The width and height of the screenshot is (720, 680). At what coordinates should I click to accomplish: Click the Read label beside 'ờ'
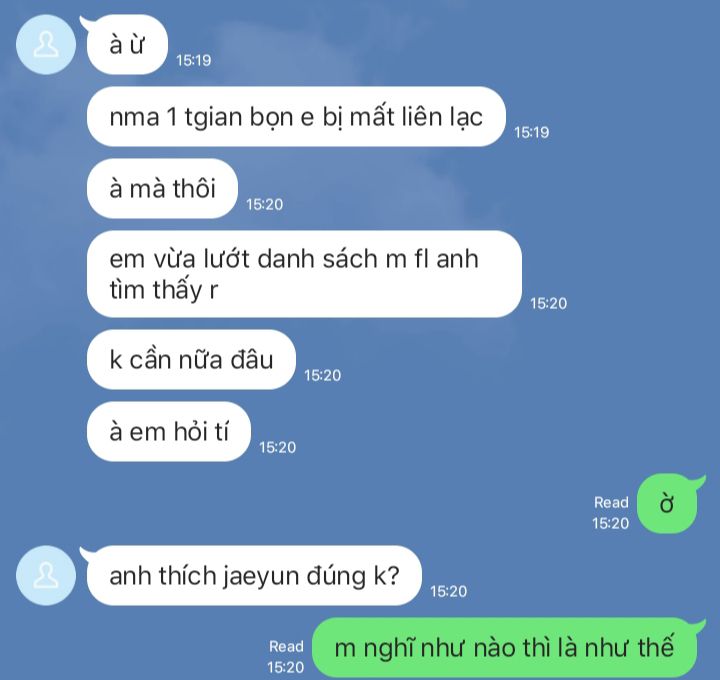click(x=611, y=502)
